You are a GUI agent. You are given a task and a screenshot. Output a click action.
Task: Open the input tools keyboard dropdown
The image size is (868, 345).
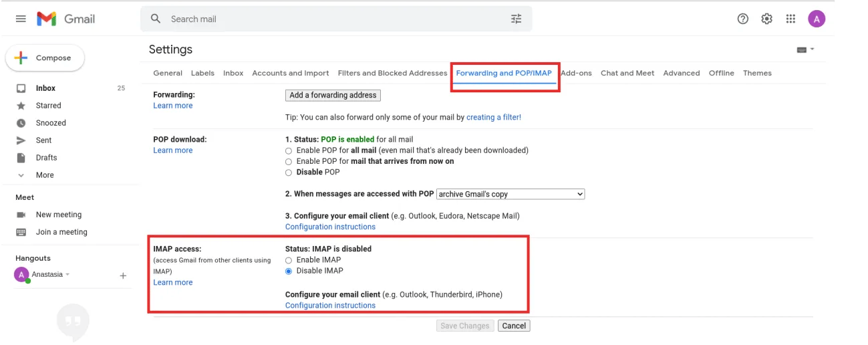[x=805, y=49]
